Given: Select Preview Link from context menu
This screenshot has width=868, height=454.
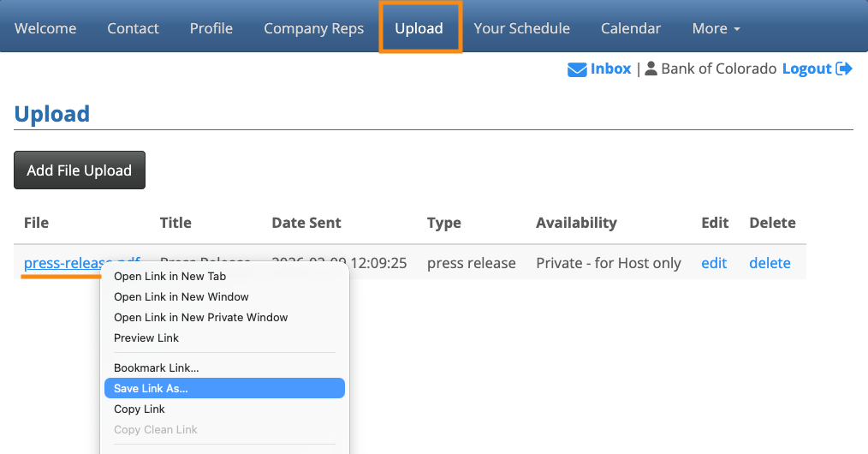Looking at the screenshot, I should [146, 338].
